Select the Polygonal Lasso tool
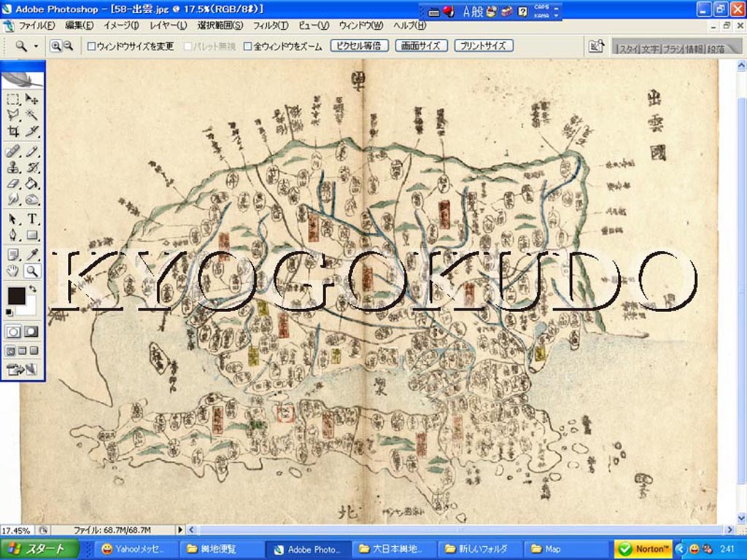 tap(13, 114)
